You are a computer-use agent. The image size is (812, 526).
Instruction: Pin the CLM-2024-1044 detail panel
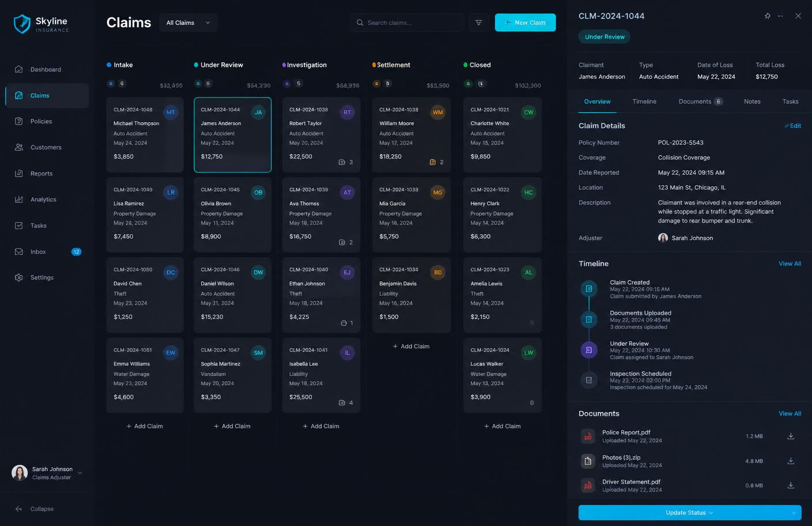coord(767,16)
